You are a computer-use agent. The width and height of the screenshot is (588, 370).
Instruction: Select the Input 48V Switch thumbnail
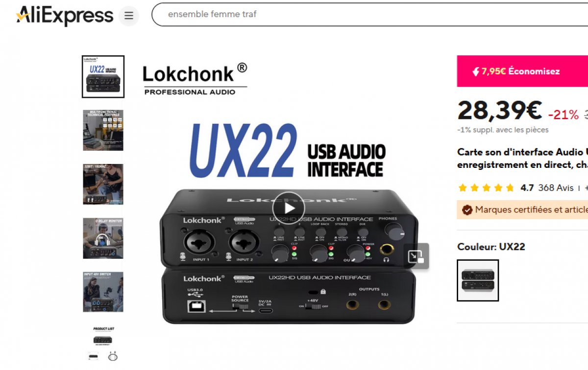pyautogui.click(x=103, y=292)
